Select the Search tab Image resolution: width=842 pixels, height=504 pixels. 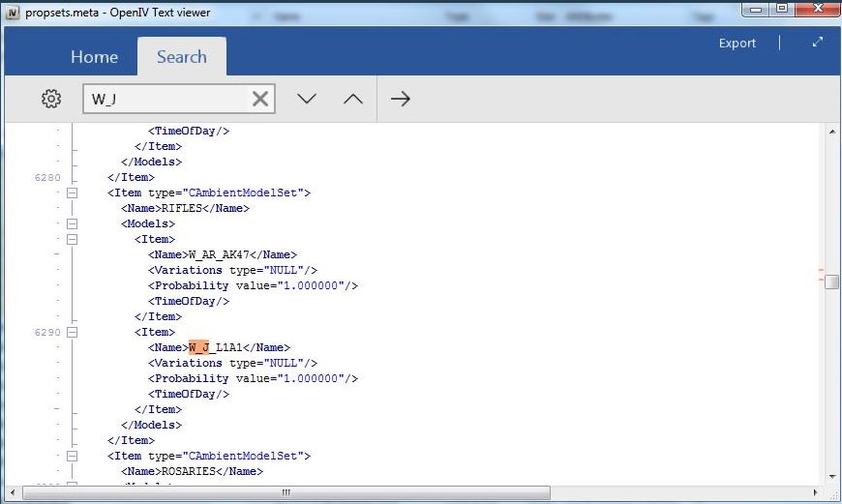point(182,57)
